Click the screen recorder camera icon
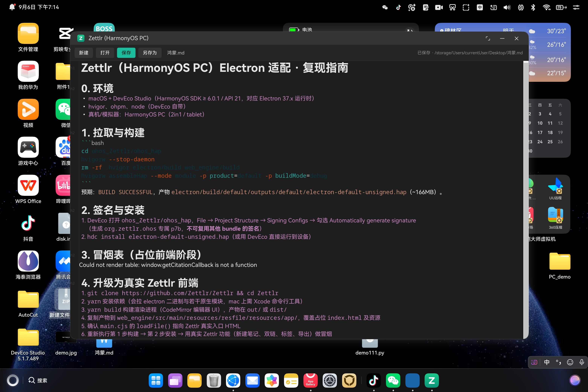The image size is (588, 392). (x=439, y=7)
